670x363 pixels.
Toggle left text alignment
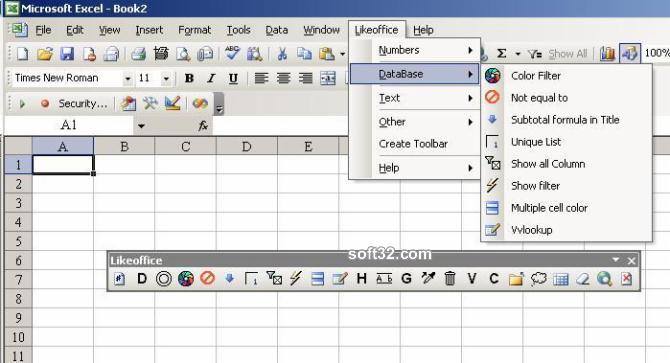click(x=261, y=78)
